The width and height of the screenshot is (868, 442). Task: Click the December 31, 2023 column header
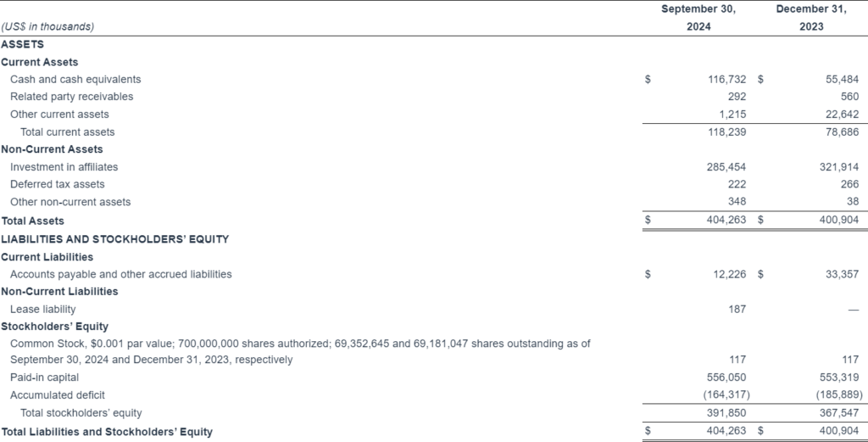(x=810, y=18)
